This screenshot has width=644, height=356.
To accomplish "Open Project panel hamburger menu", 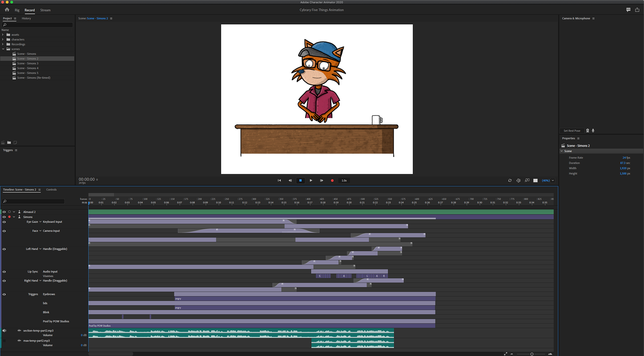I will pyautogui.click(x=15, y=18).
